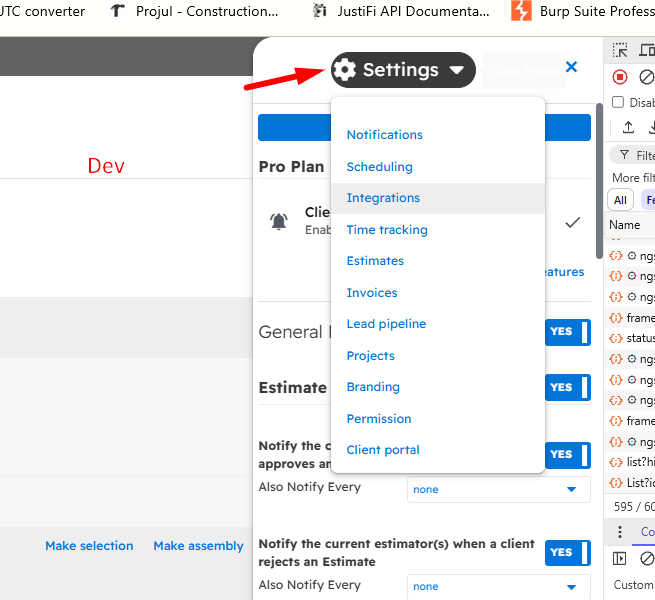Screen dimensions: 655x600
Task: Open first Also Notify Every dropdown
Action: coord(499,489)
